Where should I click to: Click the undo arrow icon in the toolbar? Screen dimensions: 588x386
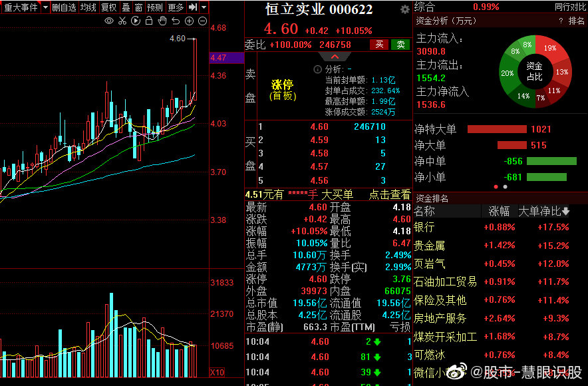click(175, 21)
